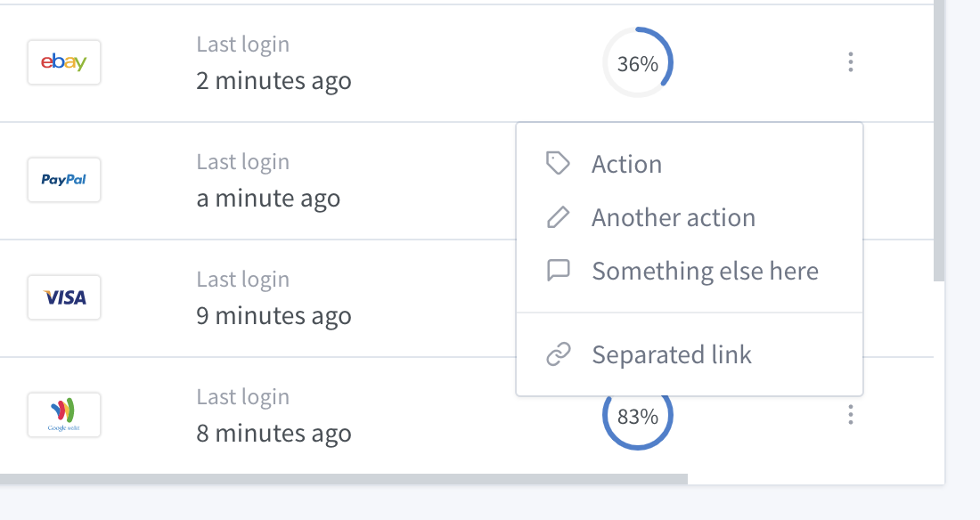Screen dimensions: 980x520
Task: Open the Google Wallet account logo
Action: [x=63, y=414]
